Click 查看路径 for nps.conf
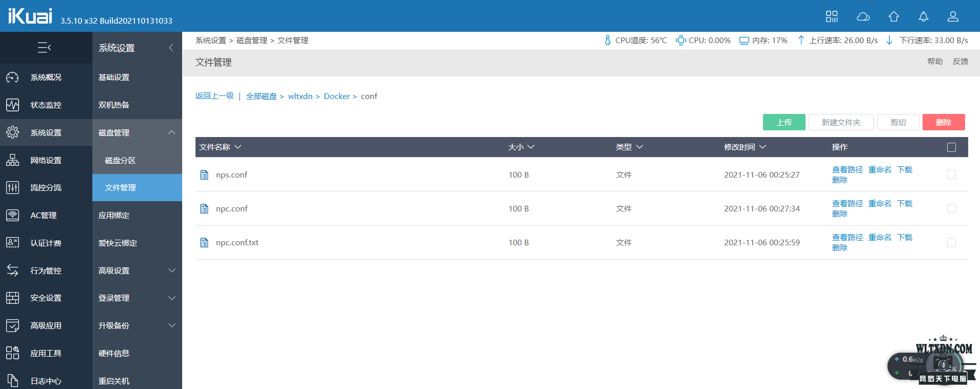980x389 pixels. click(848, 170)
